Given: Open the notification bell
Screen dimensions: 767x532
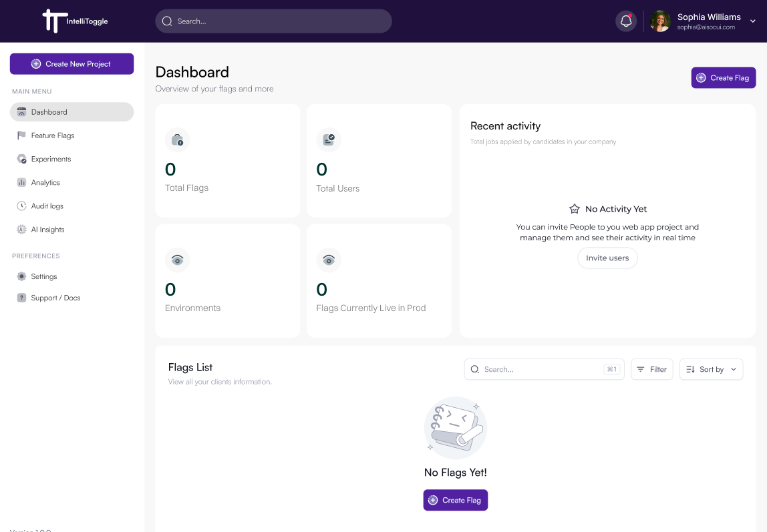Looking at the screenshot, I should [x=625, y=21].
